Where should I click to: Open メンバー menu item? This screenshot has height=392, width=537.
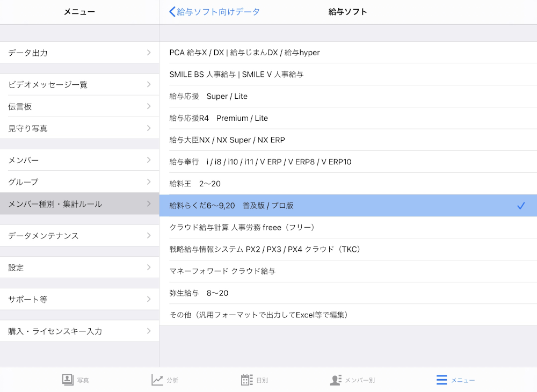coord(79,160)
